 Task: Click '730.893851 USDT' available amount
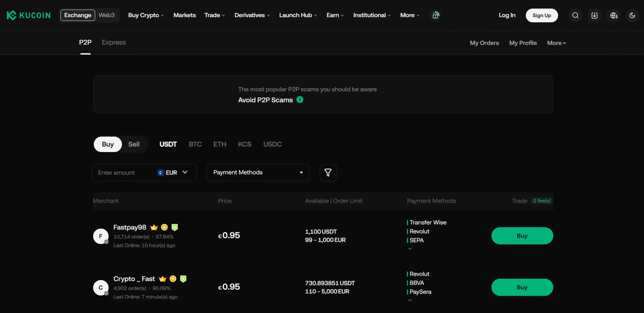coord(330,283)
